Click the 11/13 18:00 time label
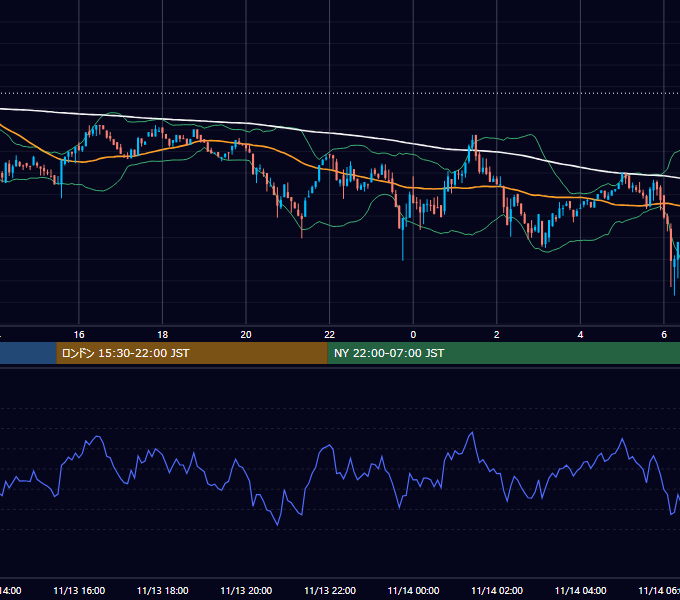Image resolution: width=680 pixels, height=600 pixels. pyautogui.click(x=163, y=590)
